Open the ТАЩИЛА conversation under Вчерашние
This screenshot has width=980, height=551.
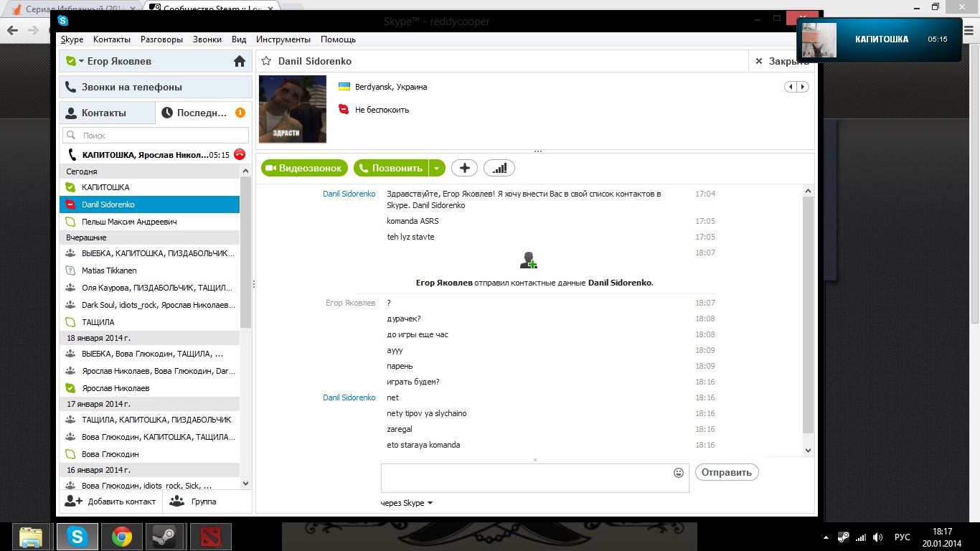(149, 322)
